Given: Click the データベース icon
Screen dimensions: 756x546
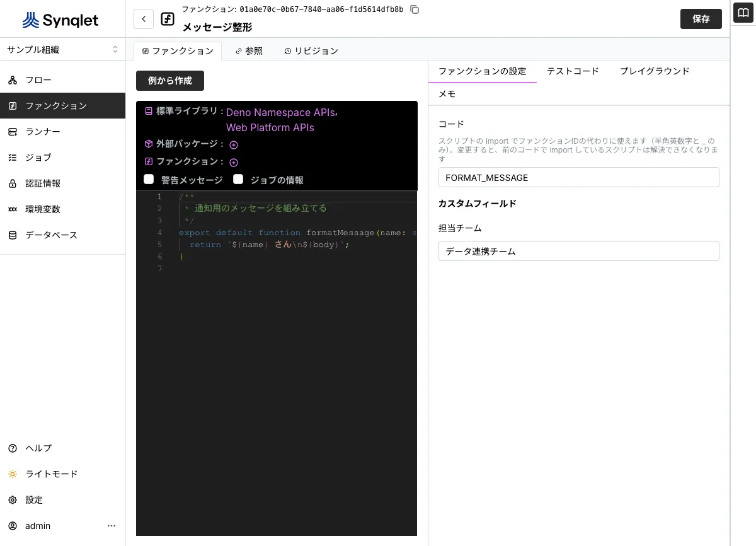Looking at the screenshot, I should click(13, 235).
